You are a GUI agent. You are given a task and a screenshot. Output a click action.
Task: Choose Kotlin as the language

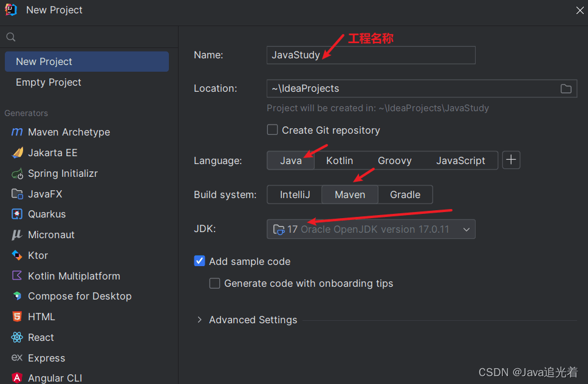(340, 160)
